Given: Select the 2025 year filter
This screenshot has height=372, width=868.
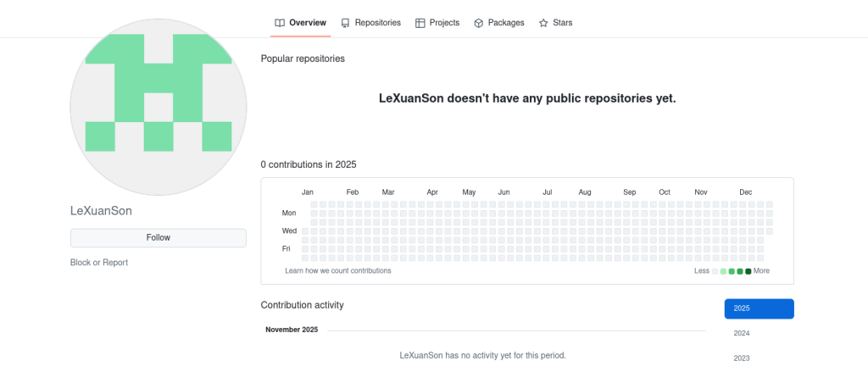Looking at the screenshot, I should pyautogui.click(x=759, y=308).
